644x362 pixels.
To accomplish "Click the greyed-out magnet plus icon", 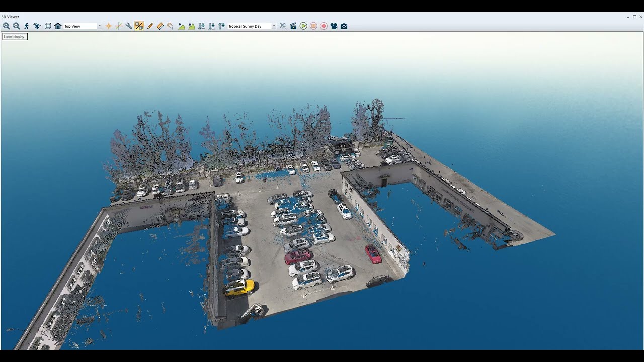I will click(x=171, y=26).
